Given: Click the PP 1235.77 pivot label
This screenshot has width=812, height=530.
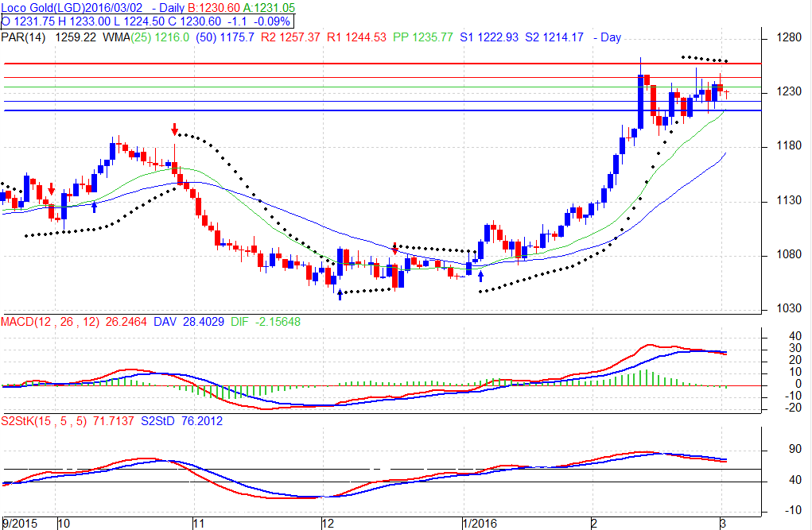Looking at the screenshot, I should pyautogui.click(x=423, y=37).
